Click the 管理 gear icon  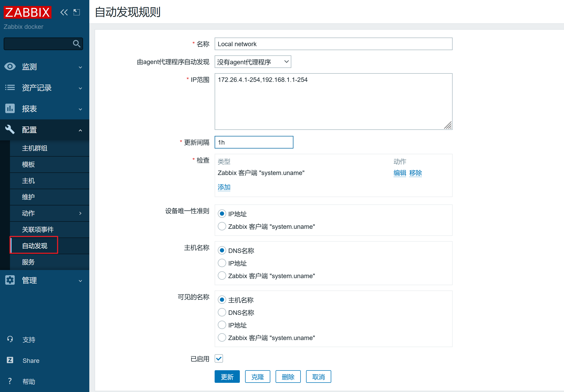pos(10,280)
